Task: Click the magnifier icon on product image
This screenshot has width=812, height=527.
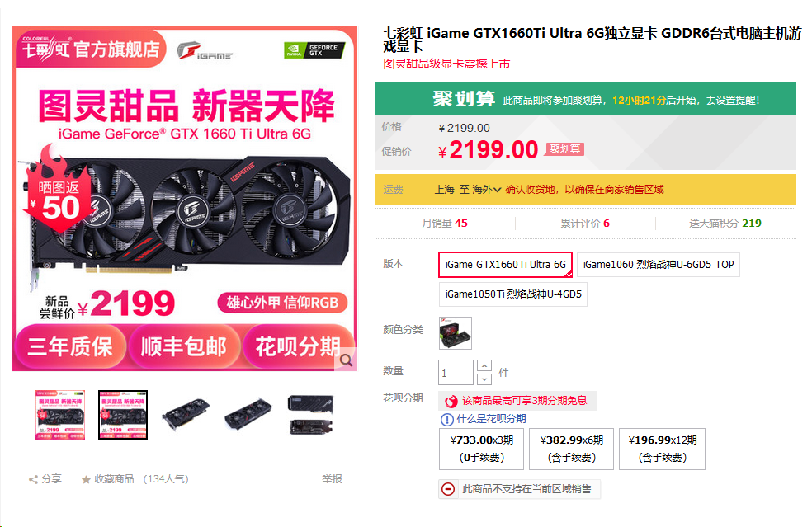Action: [x=346, y=360]
